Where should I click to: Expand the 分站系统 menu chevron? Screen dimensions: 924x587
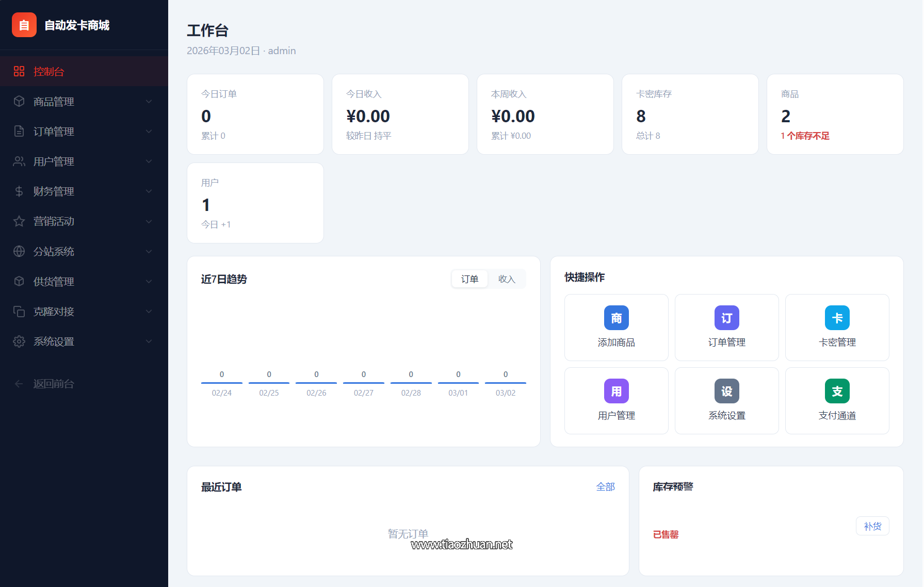149,252
